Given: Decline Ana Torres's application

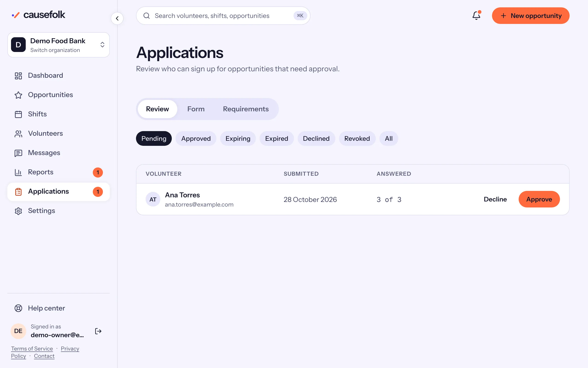Looking at the screenshot, I should (495, 199).
